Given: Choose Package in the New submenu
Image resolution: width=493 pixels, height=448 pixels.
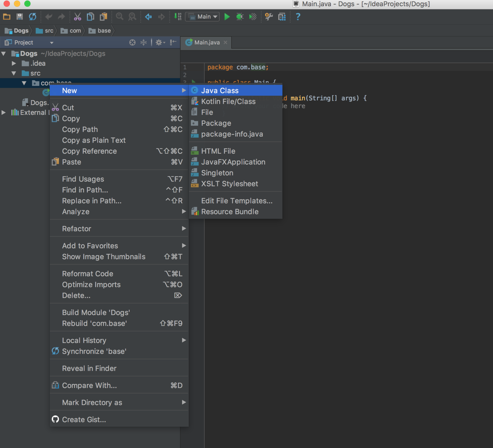Looking at the screenshot, I should click(x=236, y=123).
